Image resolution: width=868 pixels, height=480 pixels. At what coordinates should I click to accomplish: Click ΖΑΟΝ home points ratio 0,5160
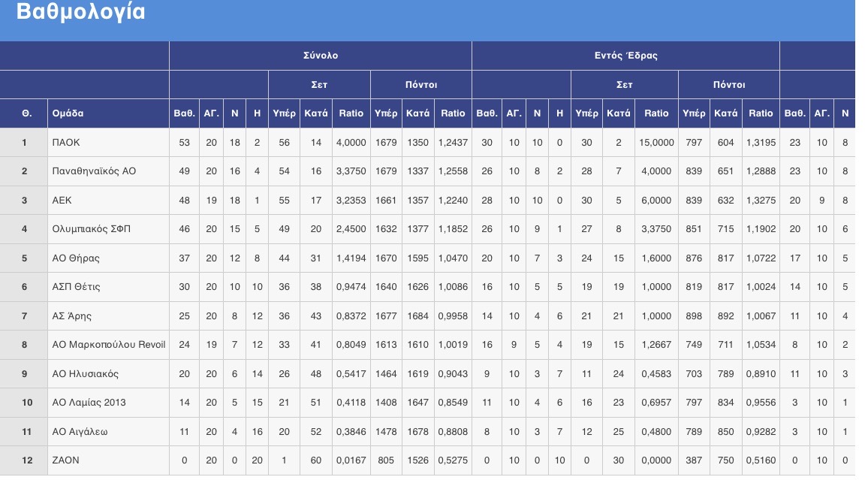pyautogui.click(x=761, y=460)
